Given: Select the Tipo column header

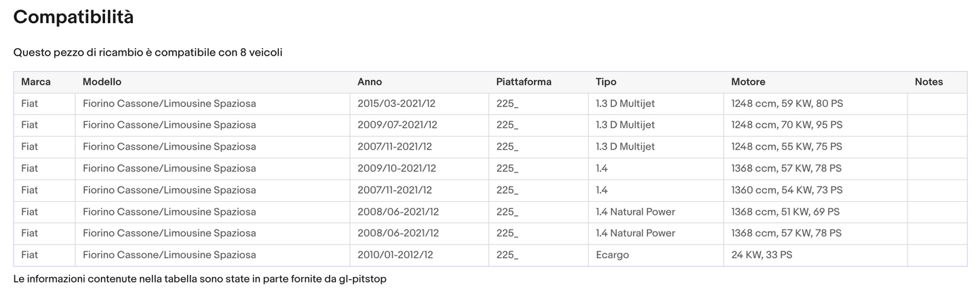Looking at the screenshot, I should [x=606, y=82].
